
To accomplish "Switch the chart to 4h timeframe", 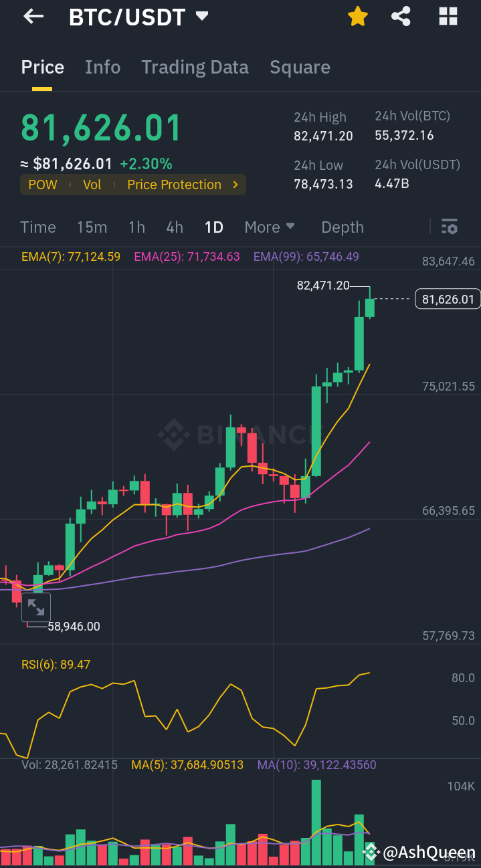I will tap(174, 227).
